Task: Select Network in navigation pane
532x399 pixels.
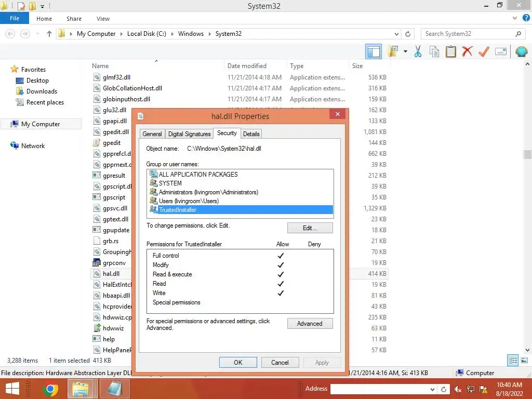Action: point(33,146)
